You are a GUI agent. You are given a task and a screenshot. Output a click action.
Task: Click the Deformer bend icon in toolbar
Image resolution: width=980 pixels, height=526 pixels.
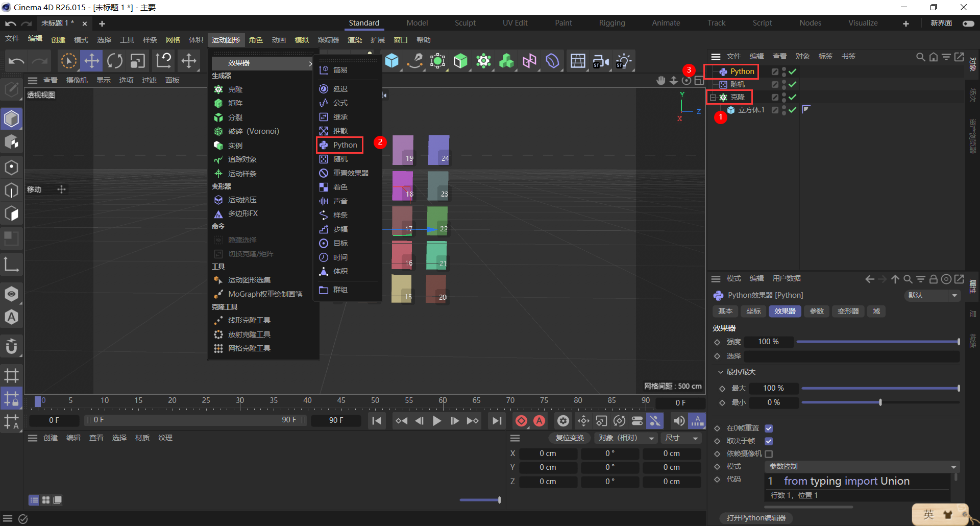pyautogui.click(x=552, y=61)
